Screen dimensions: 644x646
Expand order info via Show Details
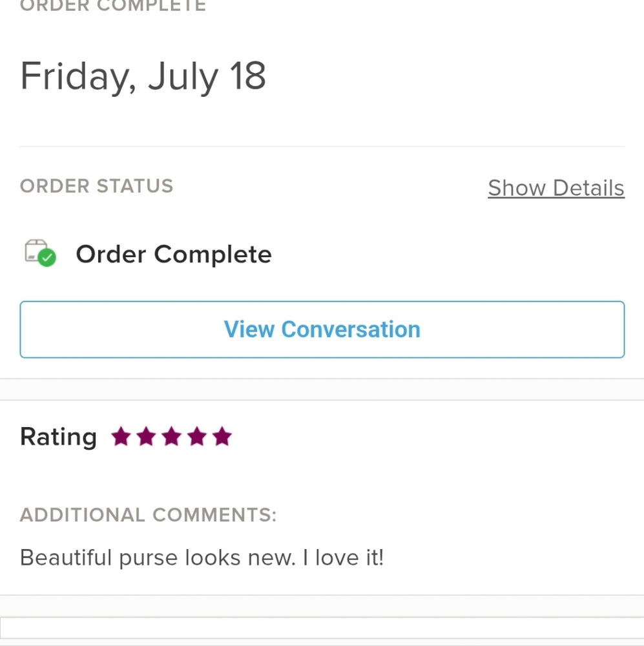coord(556,188)
